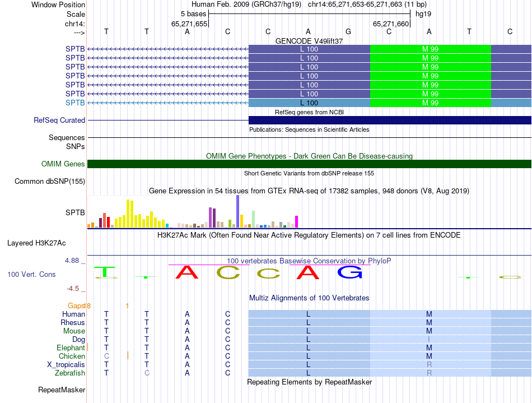Click the Gaps row label

pos(76,306)
